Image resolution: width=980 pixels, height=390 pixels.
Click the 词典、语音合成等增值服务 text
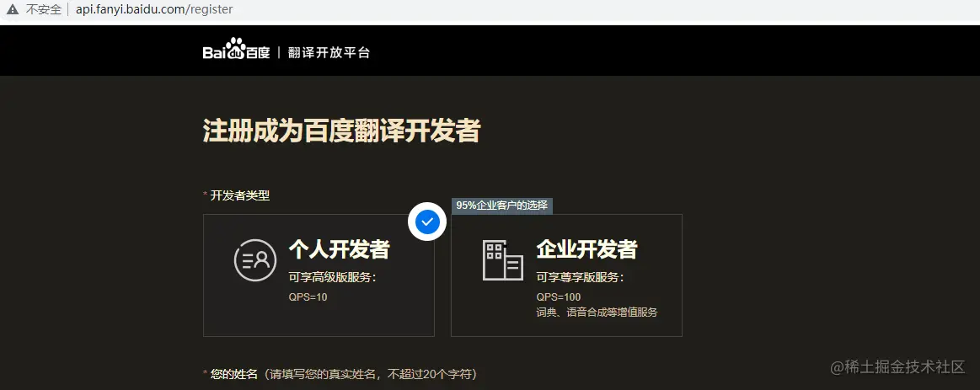point(597,313)
